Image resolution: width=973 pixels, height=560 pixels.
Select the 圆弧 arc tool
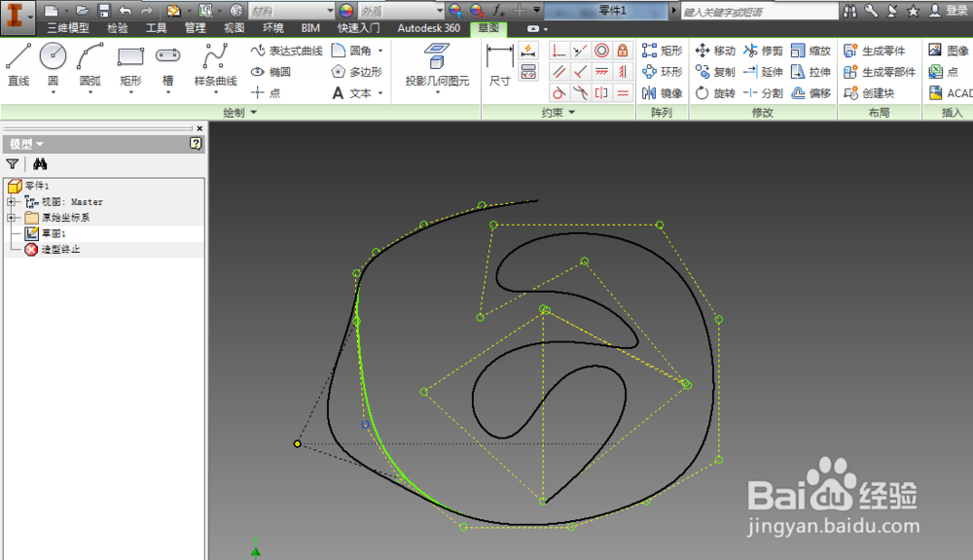click(x=90, y=65)
